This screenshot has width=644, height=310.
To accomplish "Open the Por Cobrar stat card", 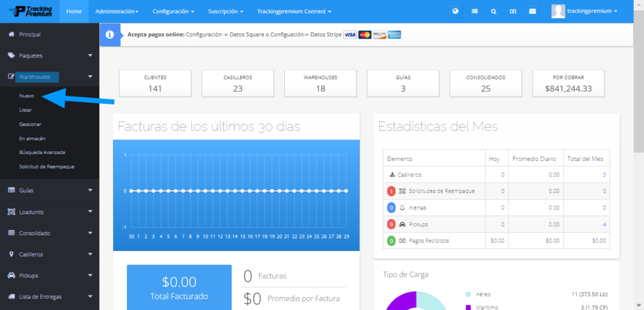I will [x=569, y=84].
